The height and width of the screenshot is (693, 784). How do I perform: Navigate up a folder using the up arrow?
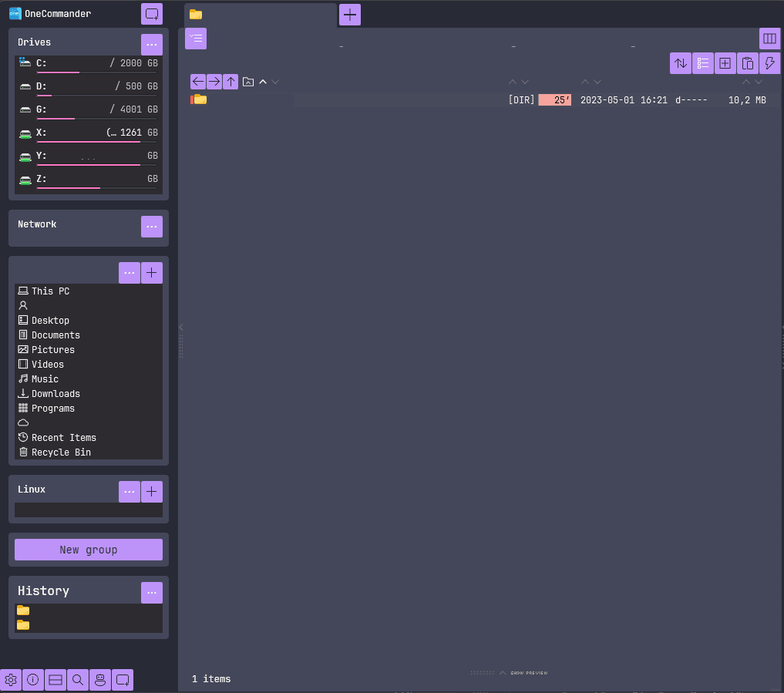(230, 81)
